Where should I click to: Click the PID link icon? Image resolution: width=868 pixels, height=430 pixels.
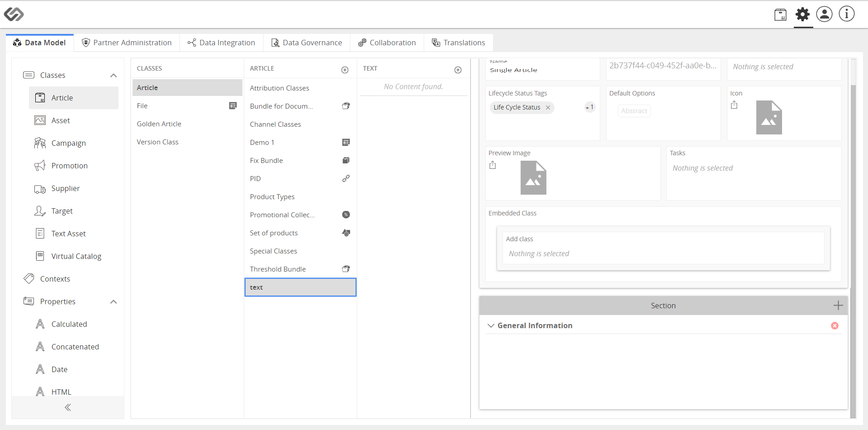(x=346, y=178)
